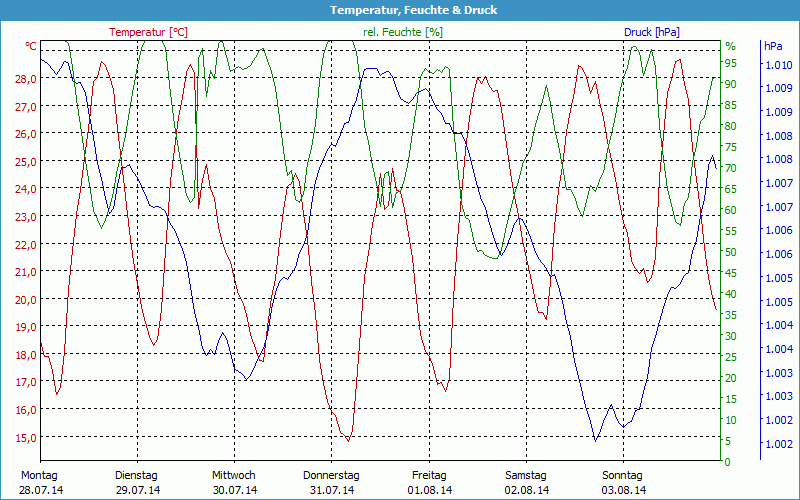Click the 50 humidity axis value
800x500 pixels.
pyautogui.click(x=731, y=252)
